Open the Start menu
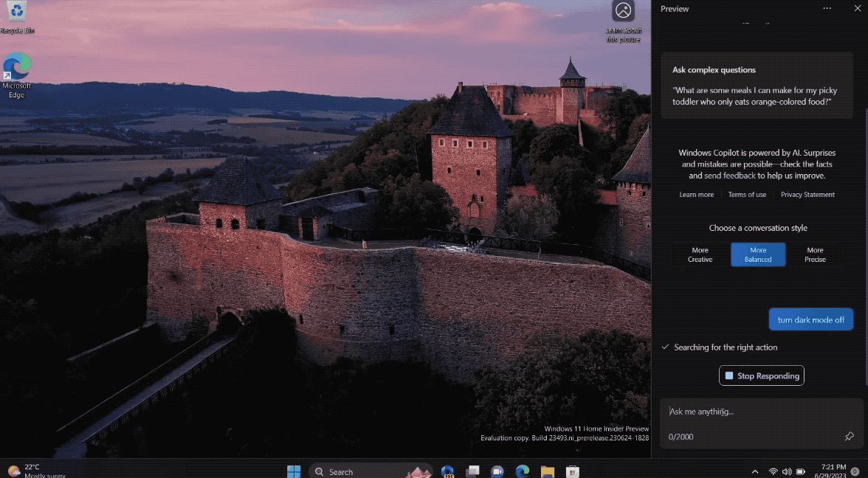Image resolution: width=868 pixels, height=478 pixels. click(x=294, y=471)
